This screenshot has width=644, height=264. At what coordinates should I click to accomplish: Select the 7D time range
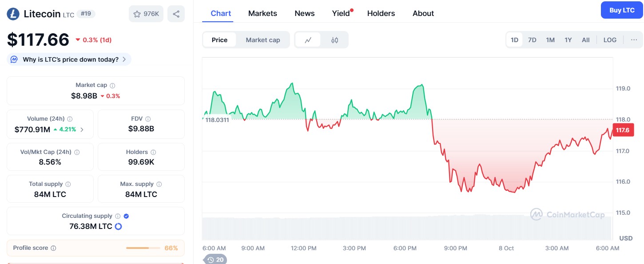[x=532, y=40]
